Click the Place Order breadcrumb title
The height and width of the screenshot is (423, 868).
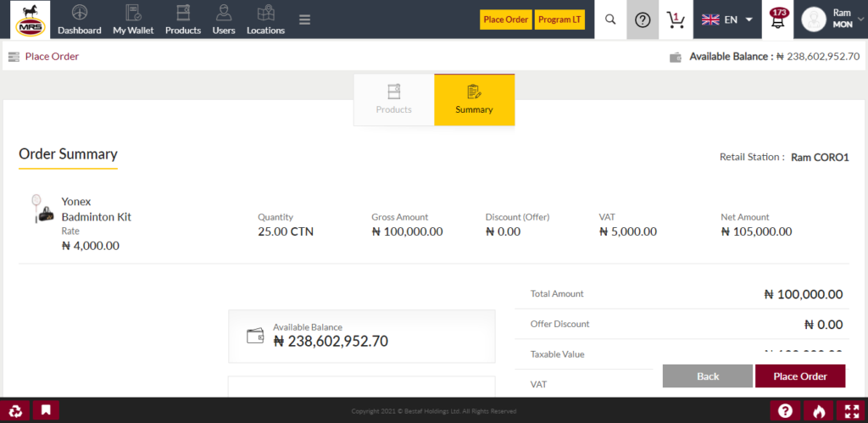tap(52, 57)
